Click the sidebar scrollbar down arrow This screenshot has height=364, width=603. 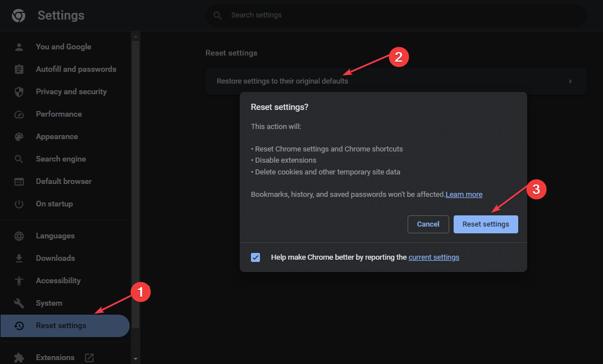point(135,358)
